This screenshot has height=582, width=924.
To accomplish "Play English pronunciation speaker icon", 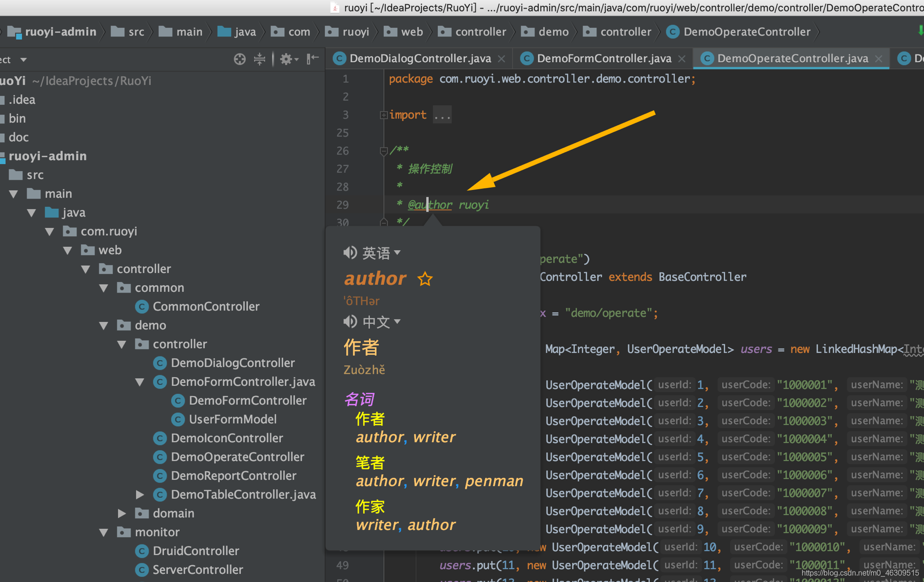I will click(350, 253).
